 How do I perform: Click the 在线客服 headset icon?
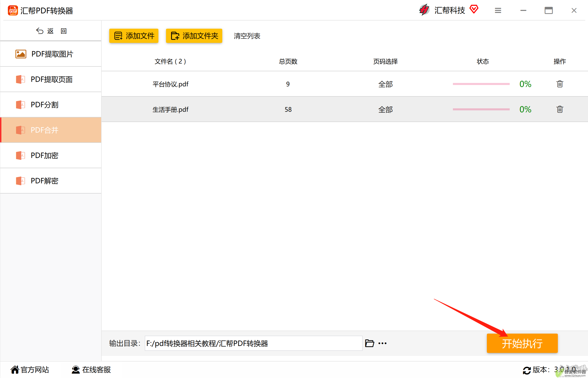click(x=76, y=370)
